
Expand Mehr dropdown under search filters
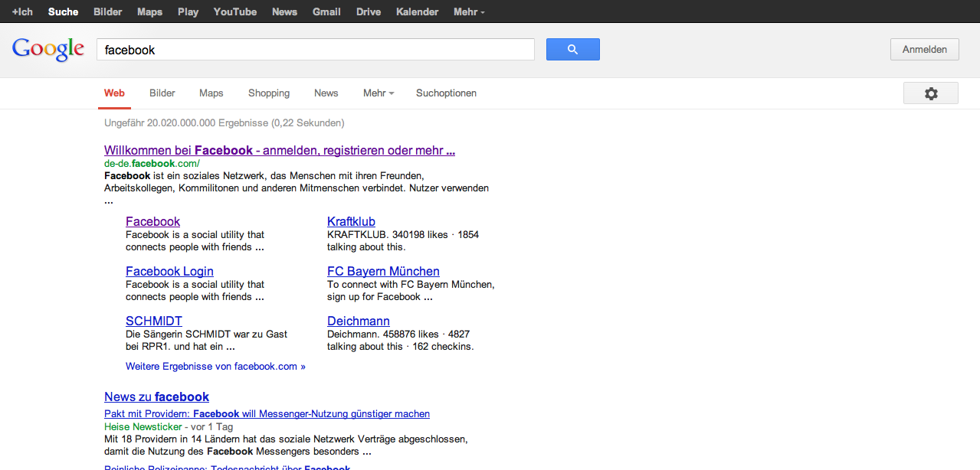click(x=378, y=93)
